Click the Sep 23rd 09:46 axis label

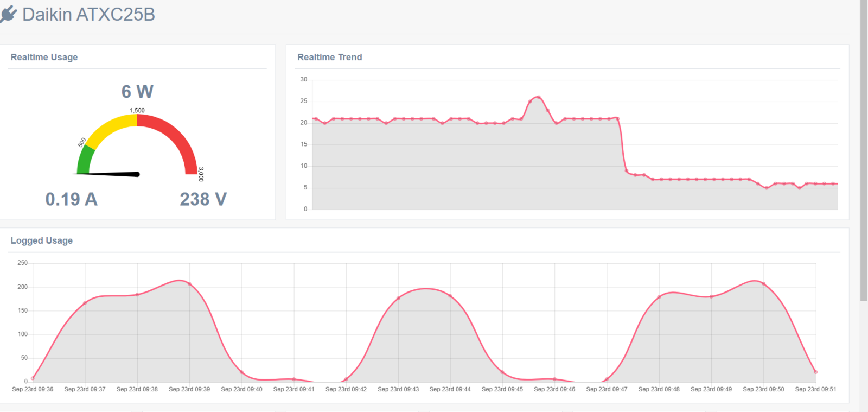pos(554,389)
